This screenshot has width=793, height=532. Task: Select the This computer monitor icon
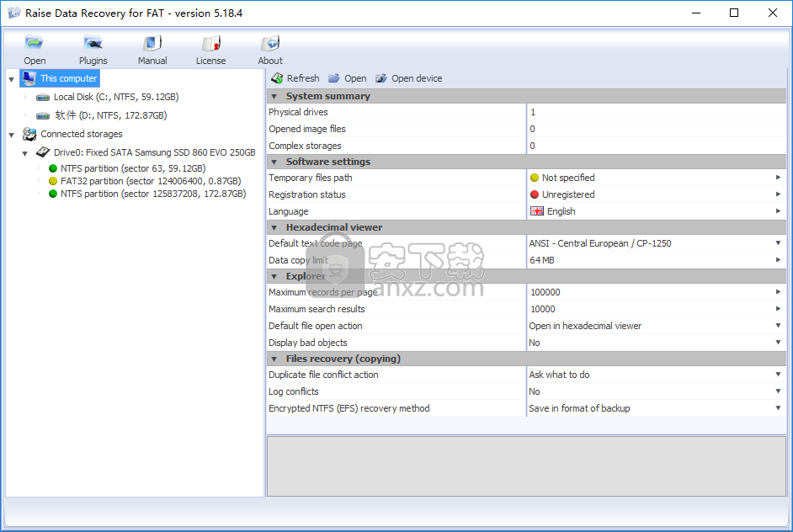[x=29, y=78]
